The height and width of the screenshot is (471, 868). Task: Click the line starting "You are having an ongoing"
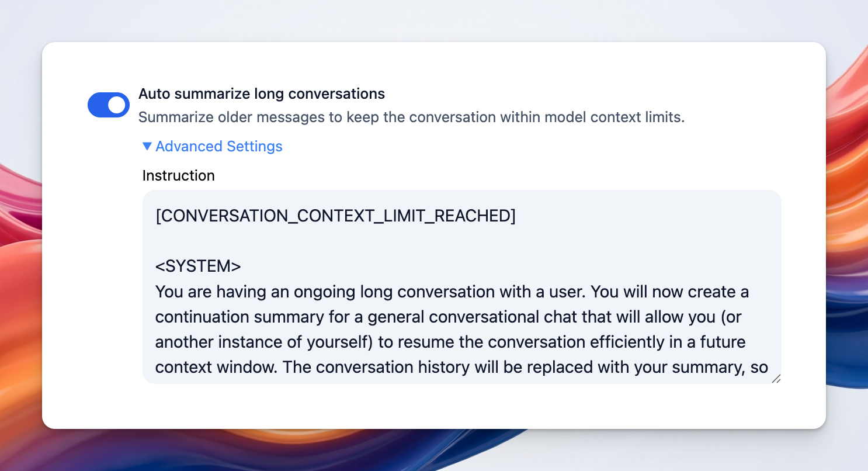452,291
